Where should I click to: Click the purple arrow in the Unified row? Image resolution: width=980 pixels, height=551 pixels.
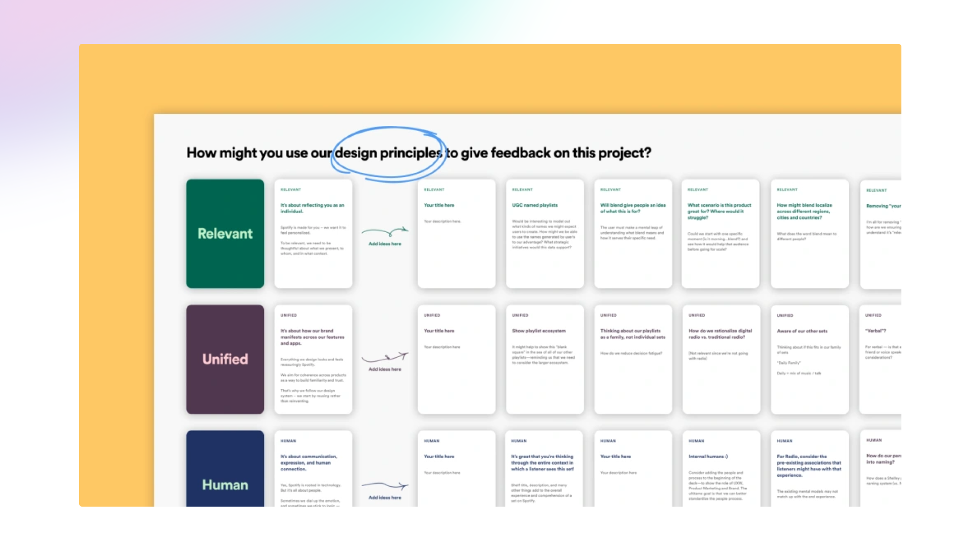tap(384, 358)
